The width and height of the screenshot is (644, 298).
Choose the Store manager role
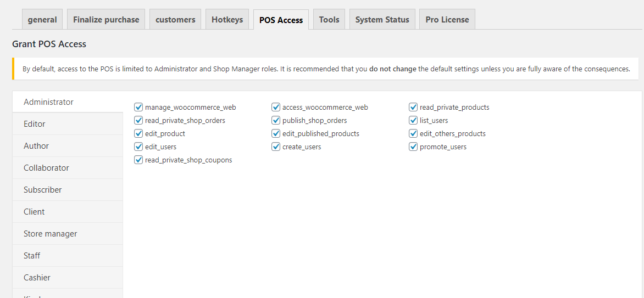coord(51,234)
